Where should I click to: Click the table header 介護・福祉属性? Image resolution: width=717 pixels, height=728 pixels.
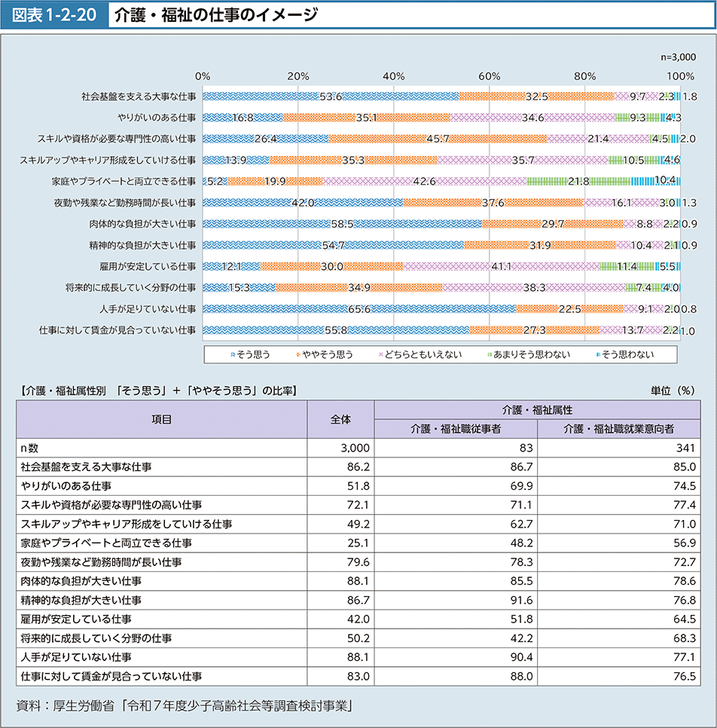point(537,411)
